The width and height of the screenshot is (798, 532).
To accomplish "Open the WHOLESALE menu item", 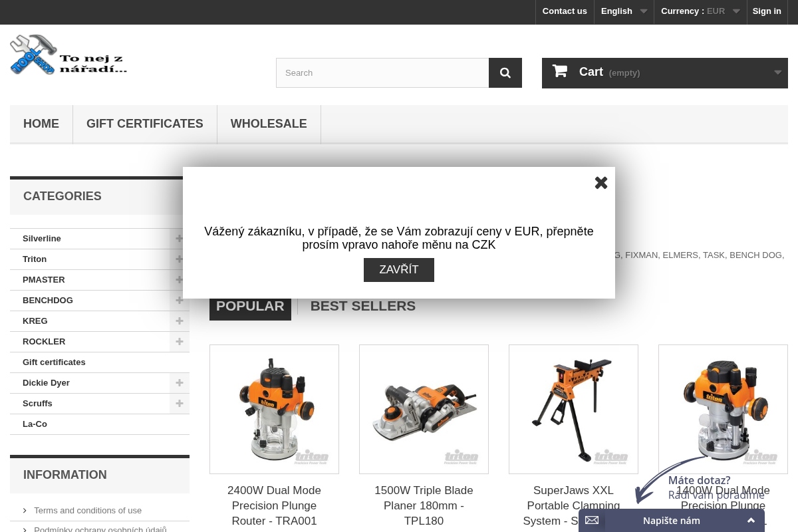I will click(269, 124).
